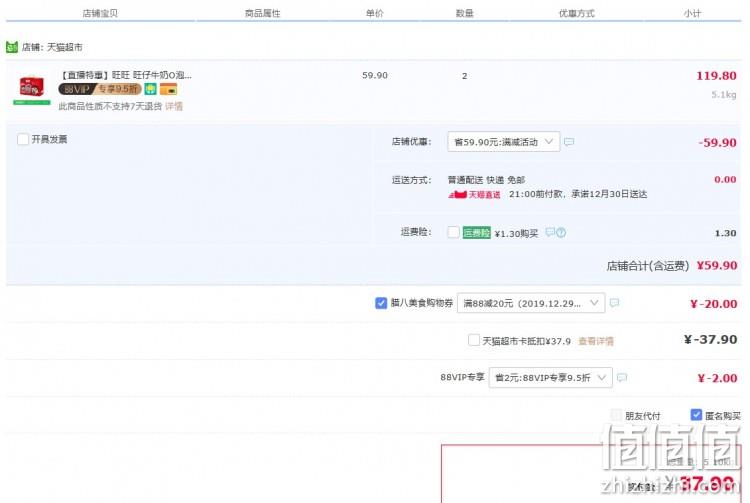The width and height of the screenshot is (750, 503).
Task: Expand the 省59.90元:满减活动 store discount dropdown
Action: 504,142
